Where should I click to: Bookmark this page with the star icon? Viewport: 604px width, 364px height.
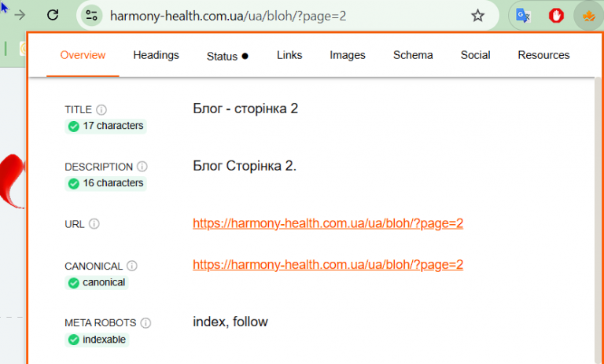(477, 16)
